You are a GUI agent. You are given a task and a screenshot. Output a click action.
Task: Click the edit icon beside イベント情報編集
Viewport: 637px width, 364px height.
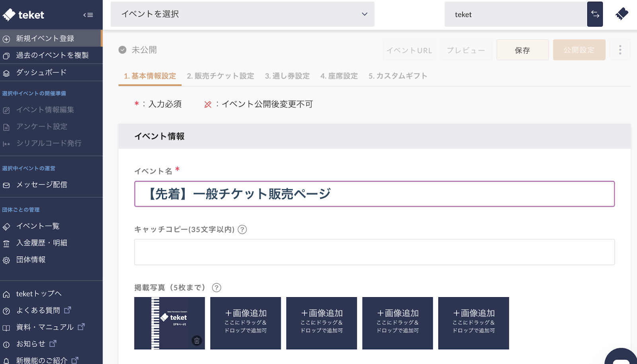click(6, 110)
